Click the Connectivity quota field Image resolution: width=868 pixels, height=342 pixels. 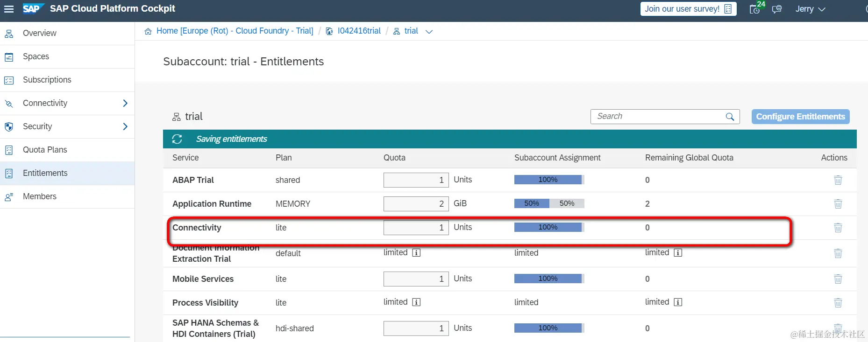click(x=416, y=228)
